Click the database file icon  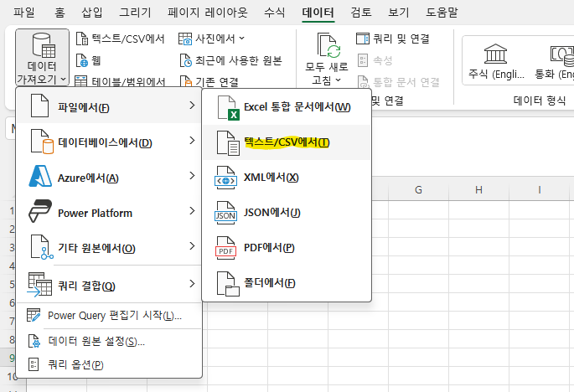click(42, 142)
